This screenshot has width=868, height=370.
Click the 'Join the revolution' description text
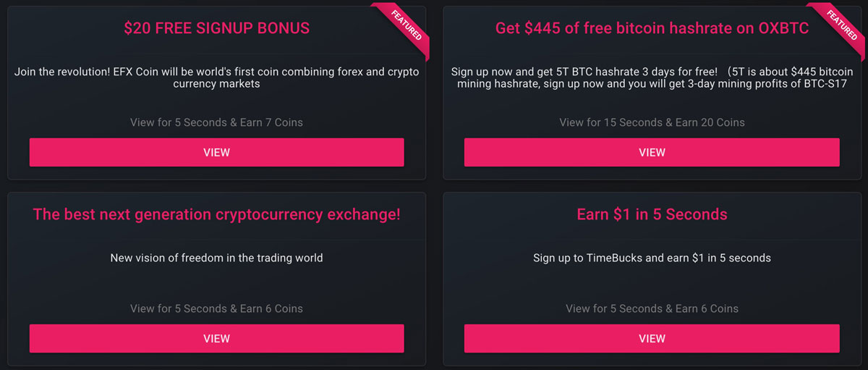point(216,72)
